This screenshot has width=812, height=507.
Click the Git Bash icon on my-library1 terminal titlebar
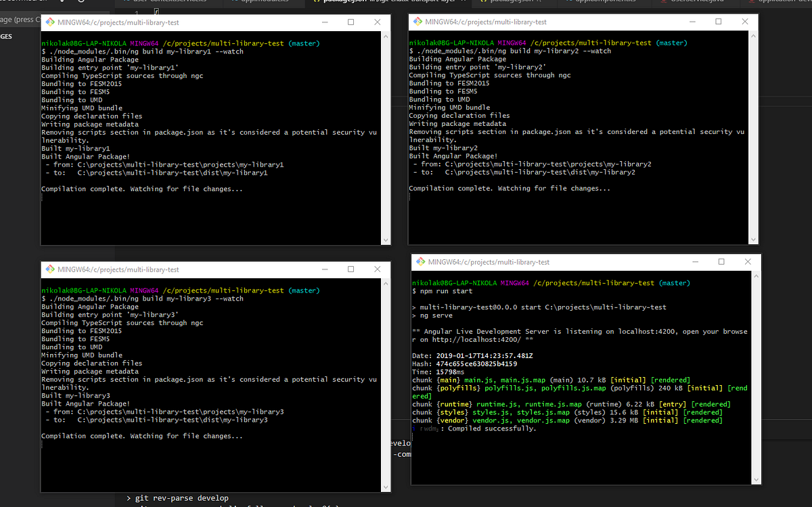(x=50, y=22)
